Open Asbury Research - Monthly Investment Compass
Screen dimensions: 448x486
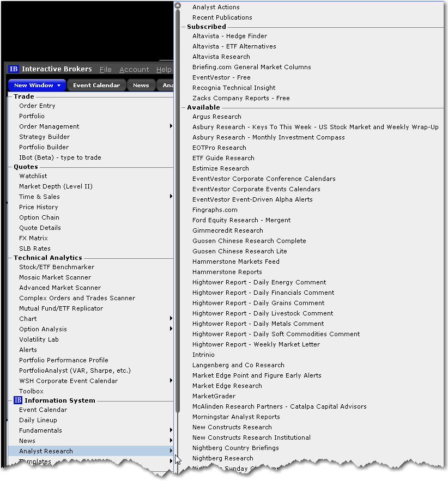pyautogui.click(x=269, y=137)
